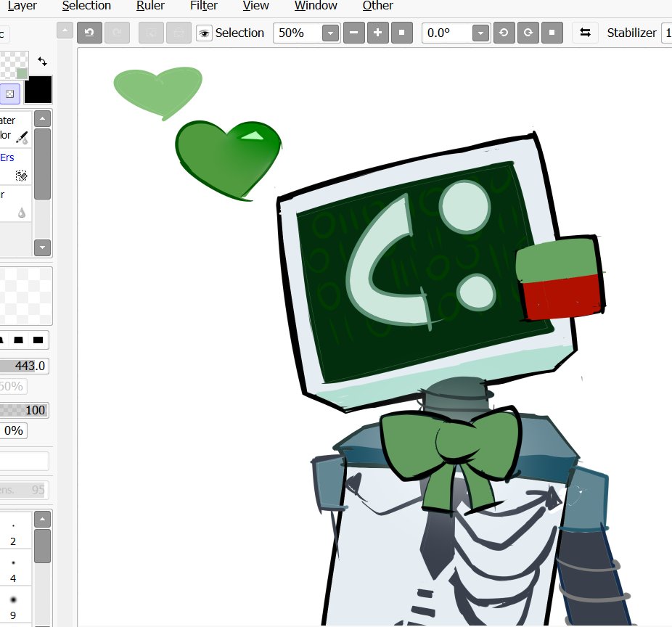Select the selection eraser tool
The height and width of the screenshot is (627, 672).
coord(15,167)
